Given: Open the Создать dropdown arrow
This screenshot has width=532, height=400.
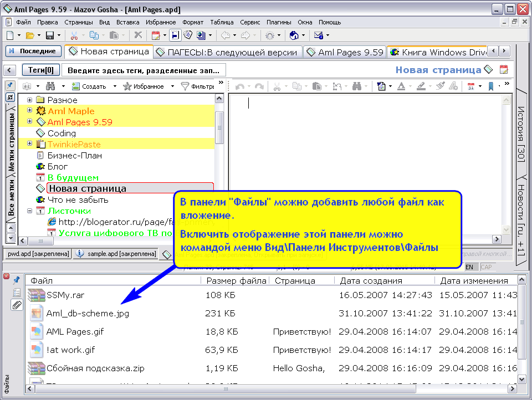Looking at the screenshot, I should (115, 86).
